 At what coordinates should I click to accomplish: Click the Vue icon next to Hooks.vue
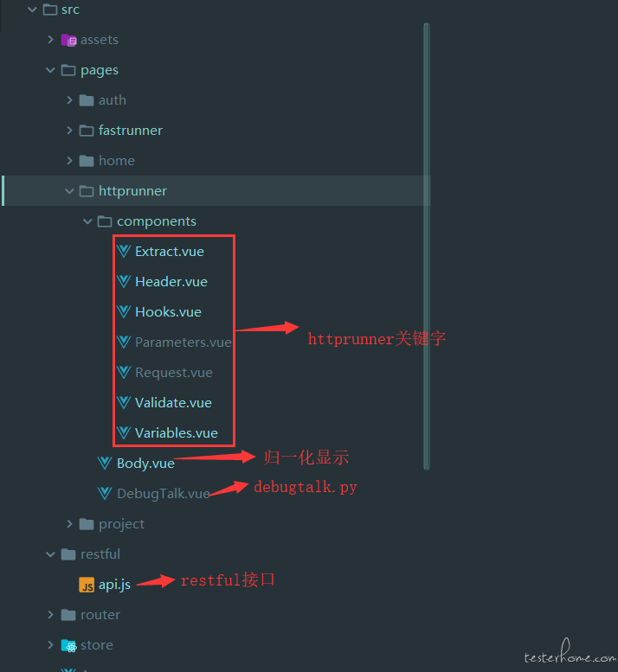click(124, 311)
